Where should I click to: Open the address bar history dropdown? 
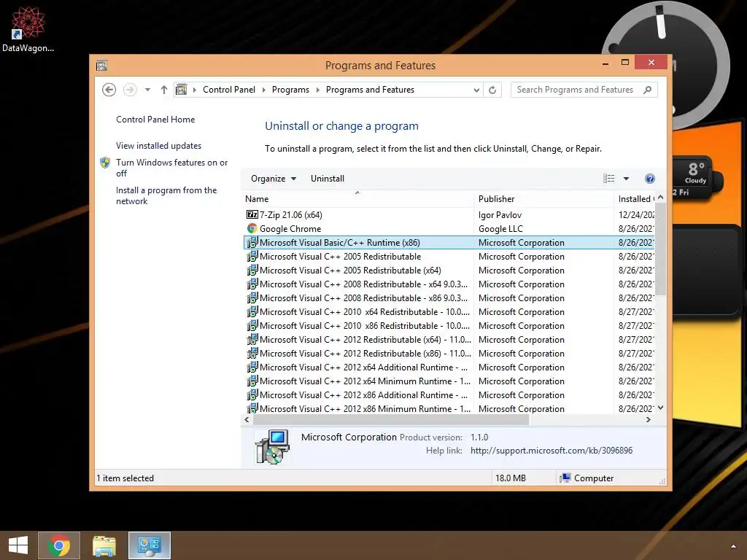tap(476, 90)
